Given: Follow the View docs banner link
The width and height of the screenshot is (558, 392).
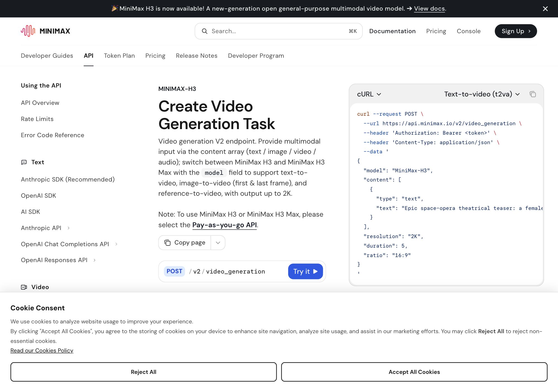Looking at the screenshot, I should click(x=429, y=9).
